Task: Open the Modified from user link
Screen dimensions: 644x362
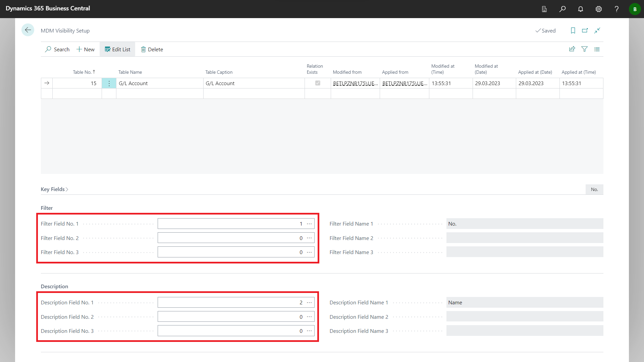Action: tap(355, 83)
